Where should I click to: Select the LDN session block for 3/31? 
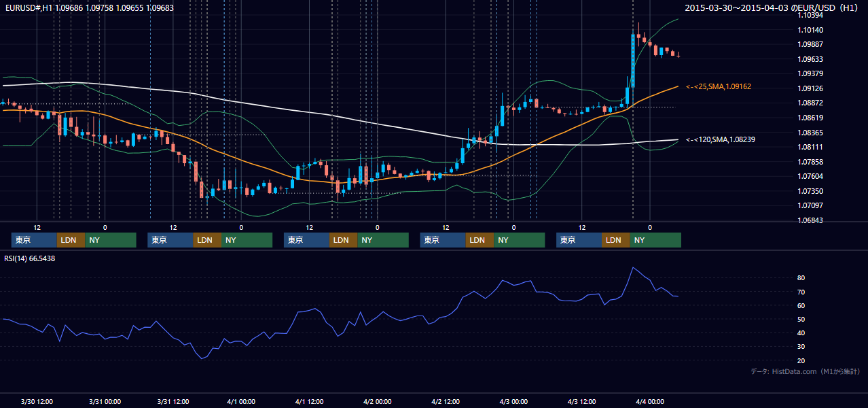[207, 240]
